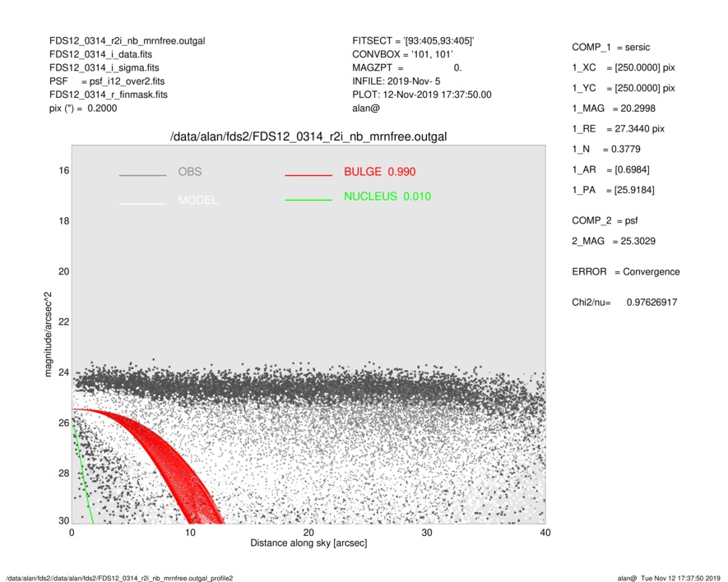This screenshot has width=728, height=582.
Task: Click the plot title file path
Action: (x=308, y=136)
